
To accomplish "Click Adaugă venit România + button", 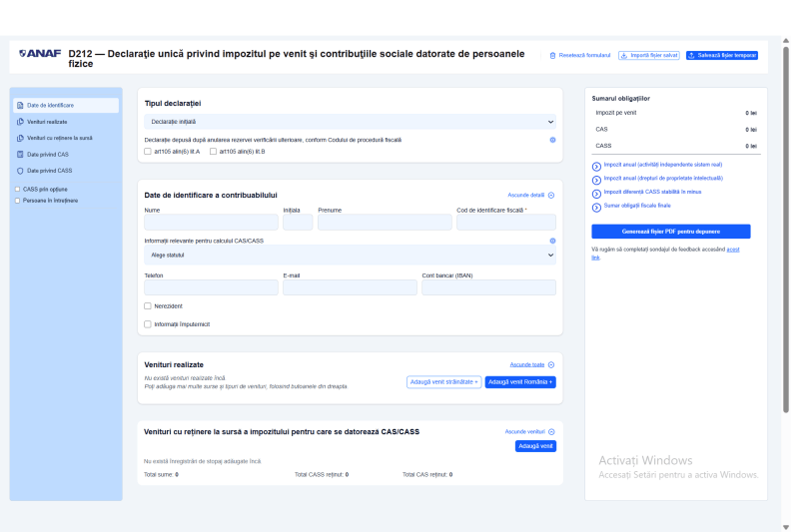I will click(x=520, y=382).
